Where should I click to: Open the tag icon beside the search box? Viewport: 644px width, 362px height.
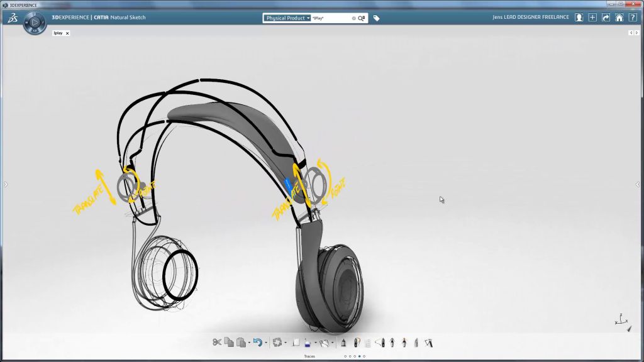click(x=376, y=18)
